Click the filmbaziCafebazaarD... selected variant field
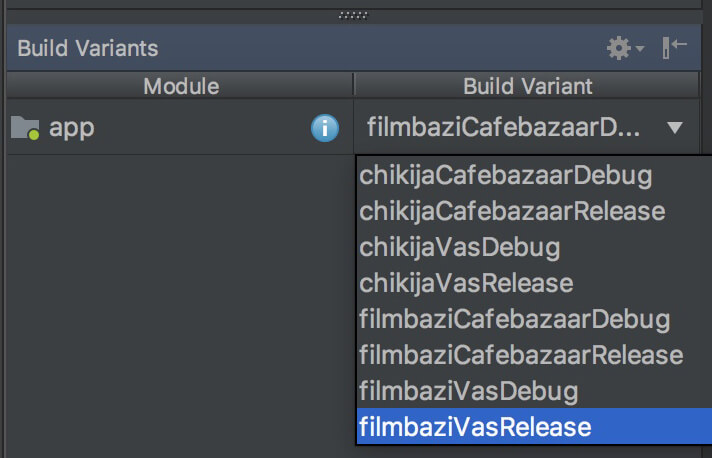 [526, 127]
